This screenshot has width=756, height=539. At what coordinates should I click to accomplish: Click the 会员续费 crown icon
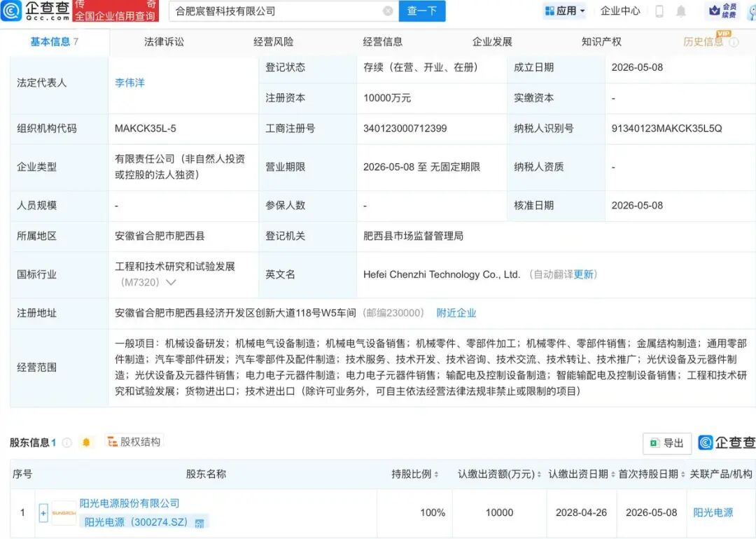(x=722, y=10)
